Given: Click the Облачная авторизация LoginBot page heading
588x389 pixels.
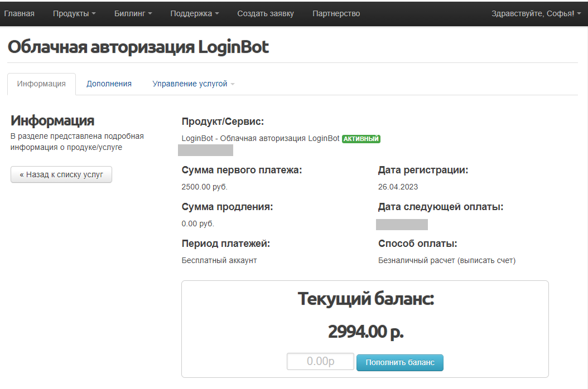Looking at the screenshot, I should pyautogui.click(x=138, y=47).
